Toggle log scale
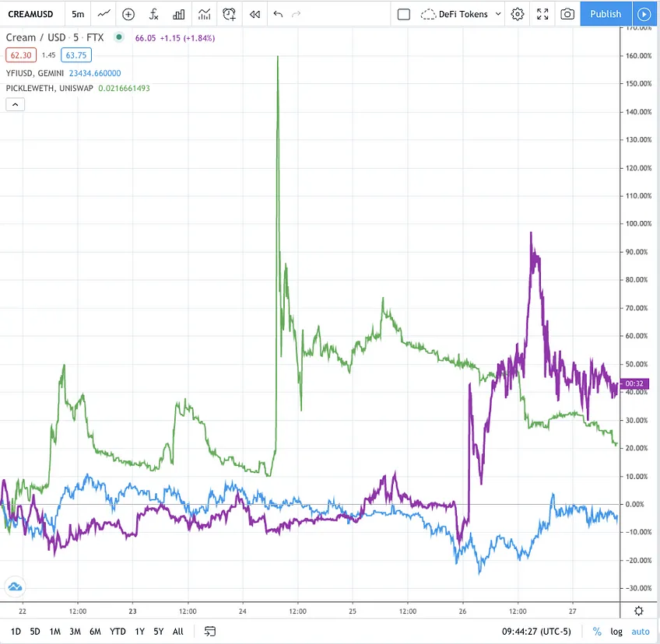 (616, 632)
